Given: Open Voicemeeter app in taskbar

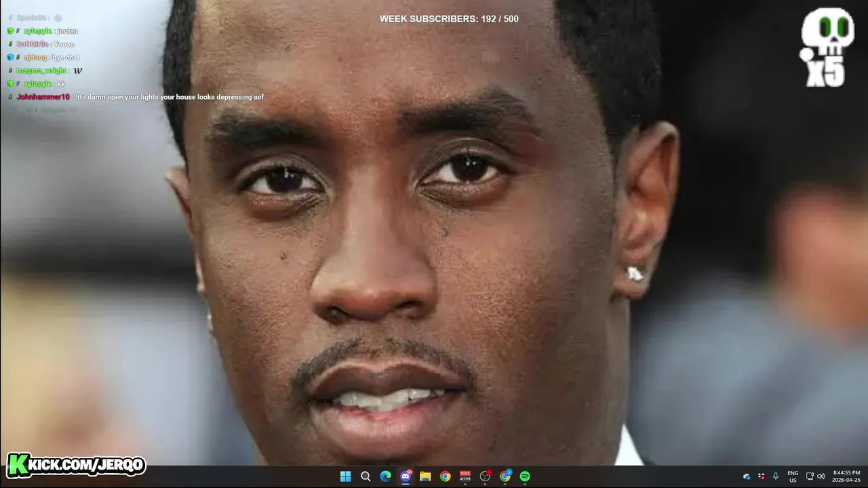Looking at the screenshot, I should tap(465, 476).
